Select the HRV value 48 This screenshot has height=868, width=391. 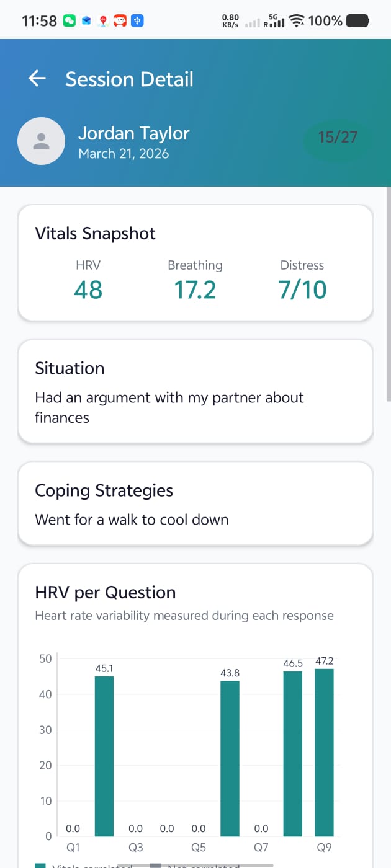[x=88, y=290]
